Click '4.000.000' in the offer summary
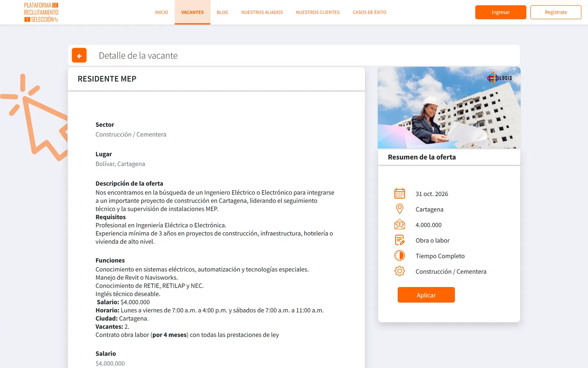The image size is (588, 368). (429, 225)
